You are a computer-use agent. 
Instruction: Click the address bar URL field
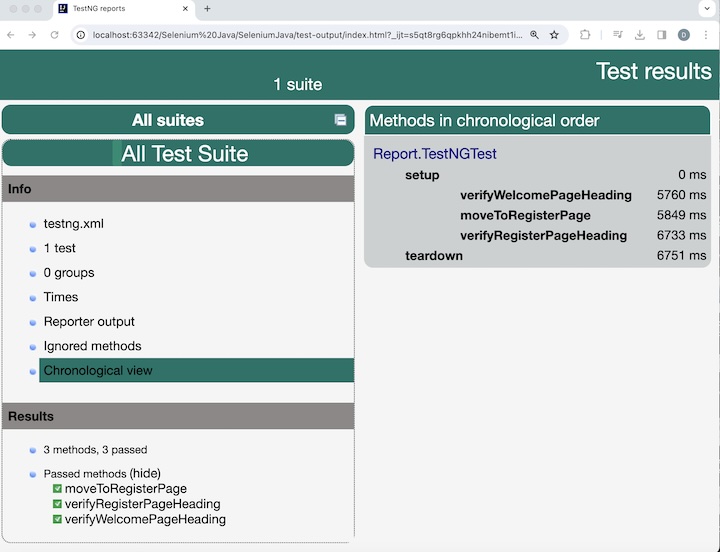point(307,35)
